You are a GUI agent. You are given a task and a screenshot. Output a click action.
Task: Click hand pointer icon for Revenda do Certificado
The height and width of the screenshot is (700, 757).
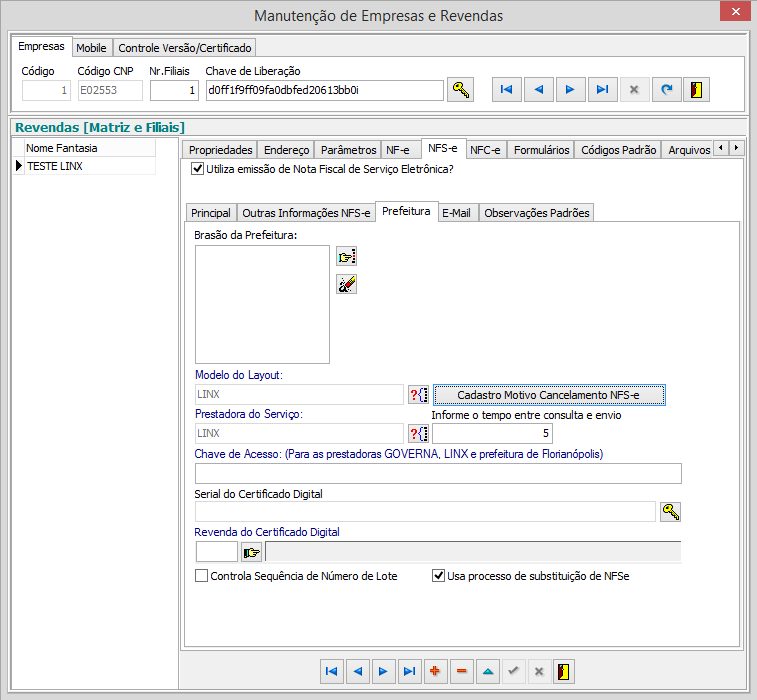pyautogui.click(x=251, y=551)
